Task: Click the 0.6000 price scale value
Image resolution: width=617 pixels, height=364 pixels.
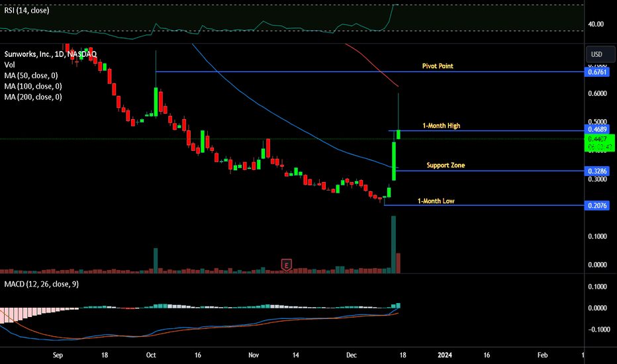Action: point(597,93)
